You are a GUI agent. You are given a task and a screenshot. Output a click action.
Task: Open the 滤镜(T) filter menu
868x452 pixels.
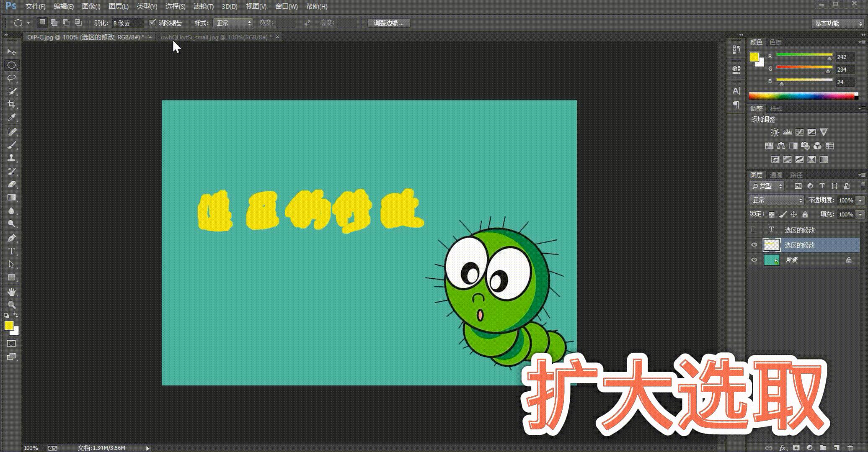pyautogui.click(x=204, y=6)
